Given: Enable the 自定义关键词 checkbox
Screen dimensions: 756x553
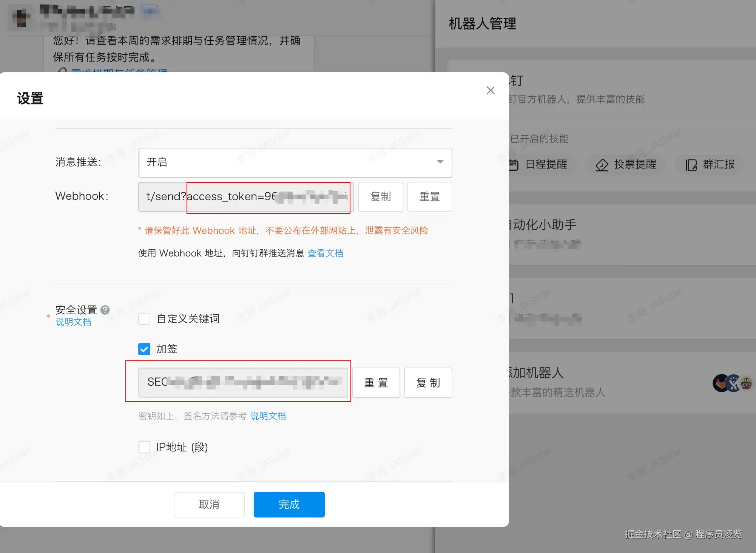Looking at the screenshot, I should (144, 319).
